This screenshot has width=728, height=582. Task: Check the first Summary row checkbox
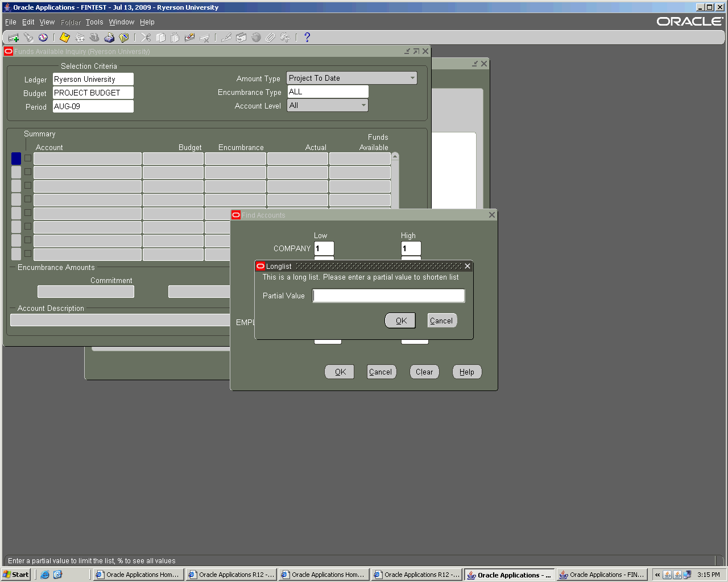click(27, 158)
